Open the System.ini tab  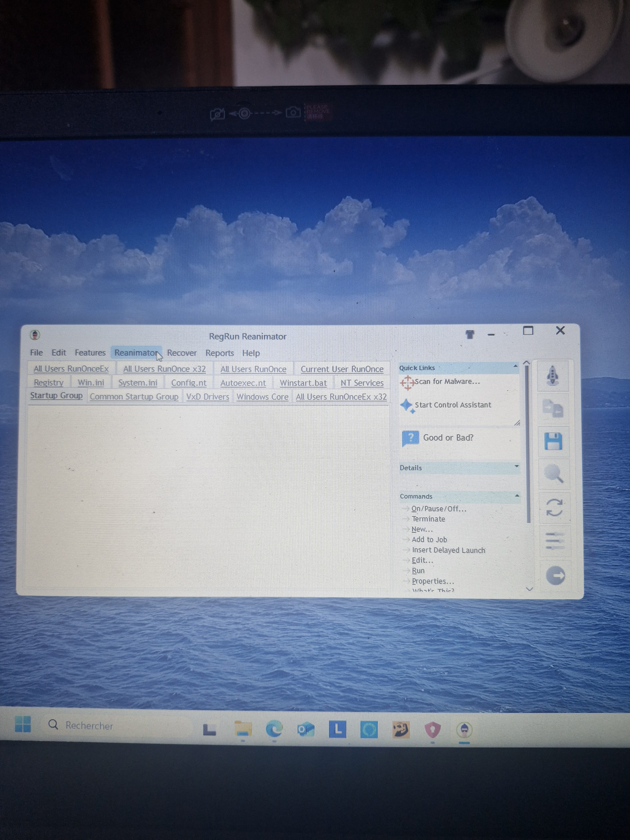138,383
